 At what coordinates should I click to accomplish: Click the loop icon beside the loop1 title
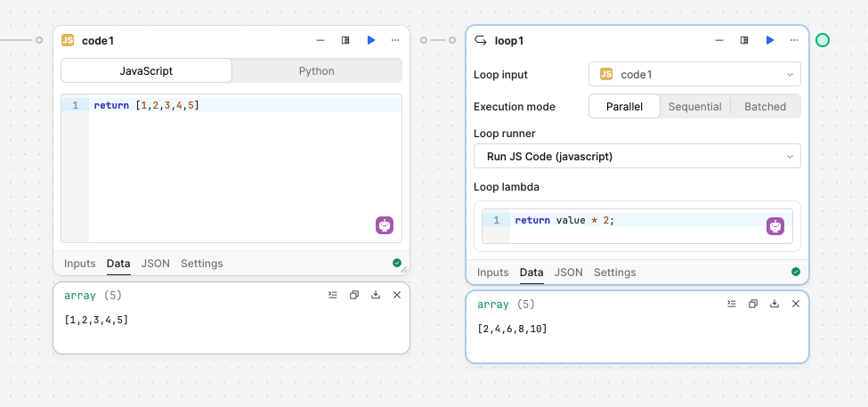pyautogui.click(x=481, y=40)
